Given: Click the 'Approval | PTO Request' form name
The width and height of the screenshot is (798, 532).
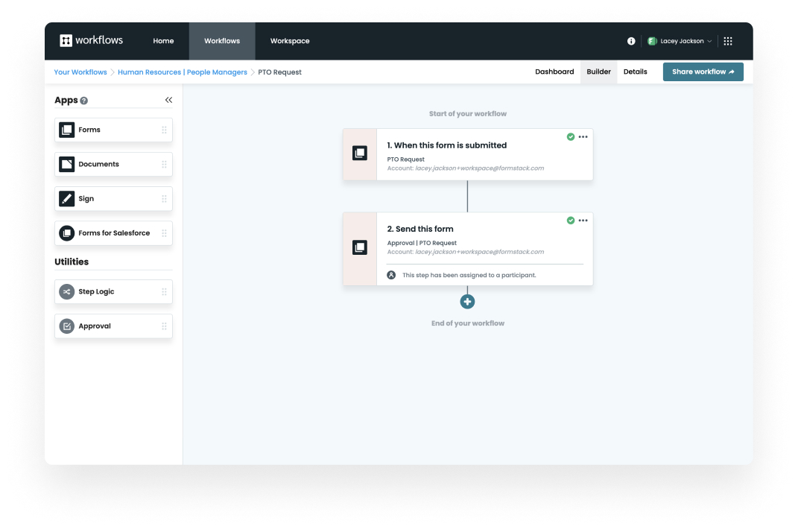Looking at the screenshot, I should point(422,243).
